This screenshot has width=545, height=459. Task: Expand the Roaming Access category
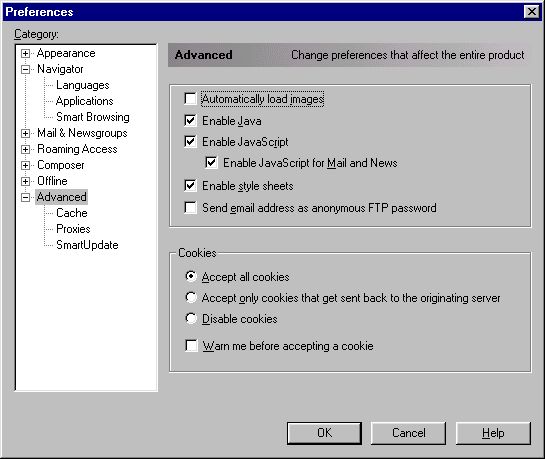coord(25,149)
